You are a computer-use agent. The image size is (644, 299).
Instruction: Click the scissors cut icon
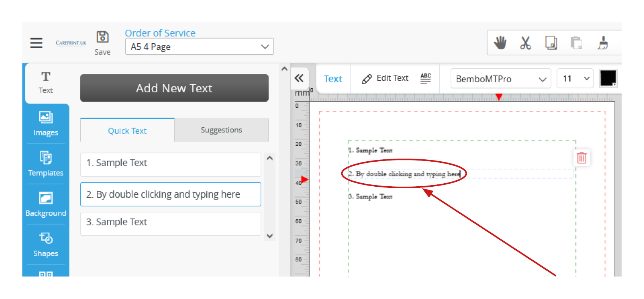point(525,43)
